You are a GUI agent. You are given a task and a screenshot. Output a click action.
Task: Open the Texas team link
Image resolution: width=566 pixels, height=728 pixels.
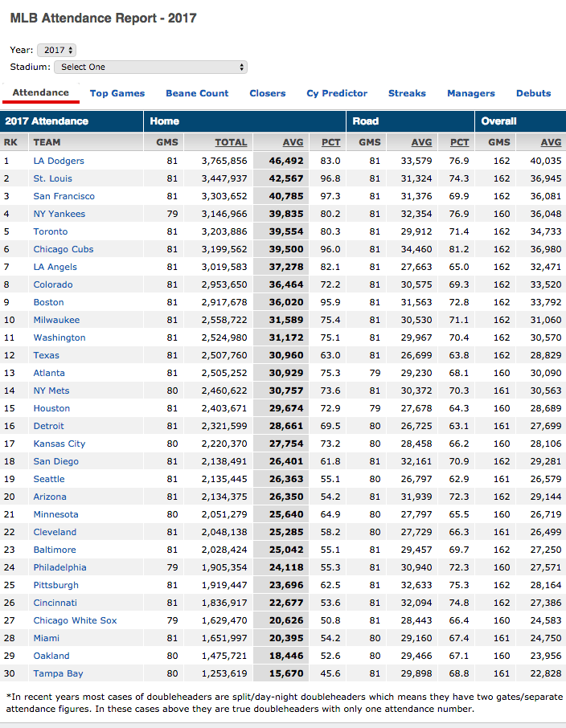(46, 355)
